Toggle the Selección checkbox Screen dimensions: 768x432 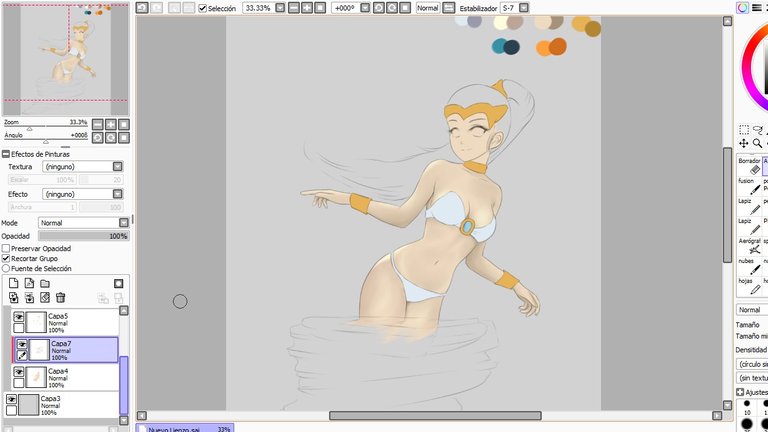point(202,8)
